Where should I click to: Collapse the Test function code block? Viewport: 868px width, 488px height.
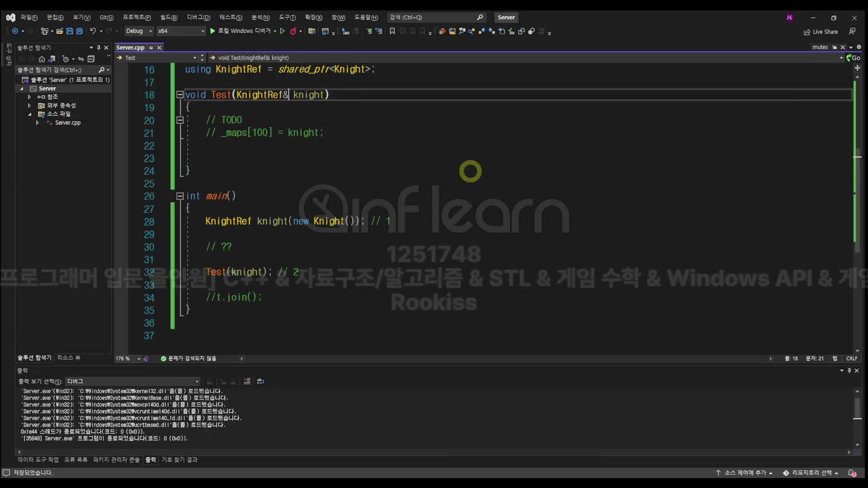click(179, 95)
